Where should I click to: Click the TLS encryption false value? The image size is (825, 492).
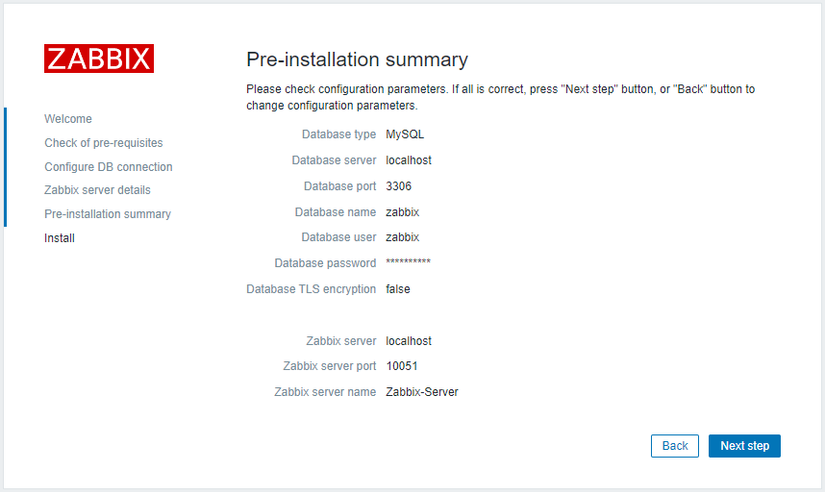[398, 289]
